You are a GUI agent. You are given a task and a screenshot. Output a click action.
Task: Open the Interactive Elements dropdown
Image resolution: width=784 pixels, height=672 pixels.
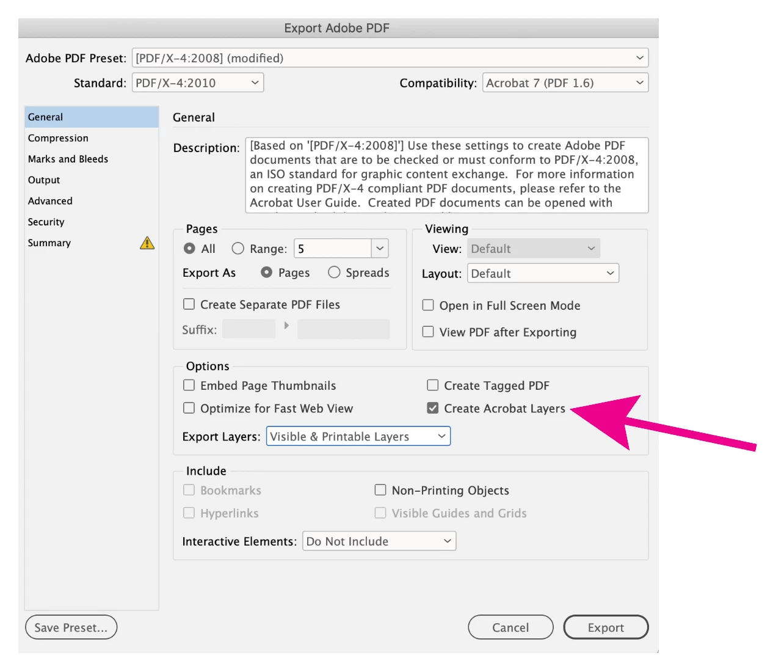(x=379, y=541)
